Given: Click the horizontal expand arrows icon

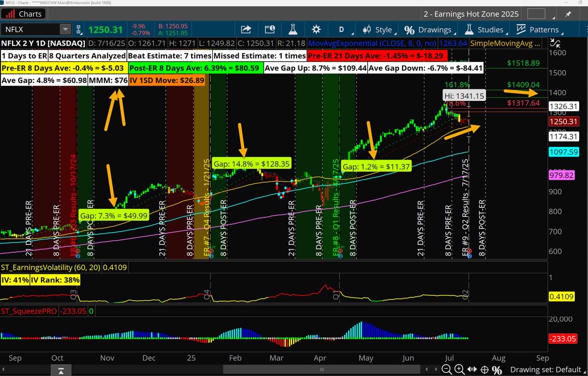Looking at the screenshot, I should 472,370.
